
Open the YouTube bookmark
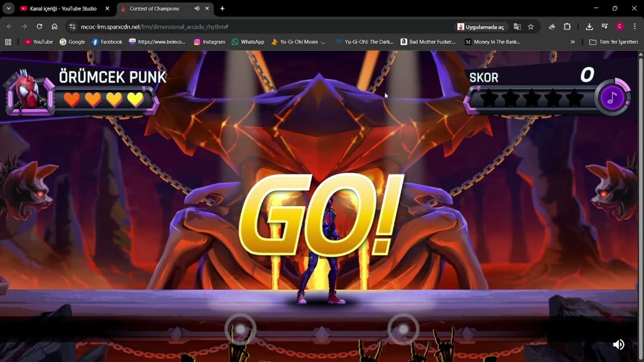(39, 42)
